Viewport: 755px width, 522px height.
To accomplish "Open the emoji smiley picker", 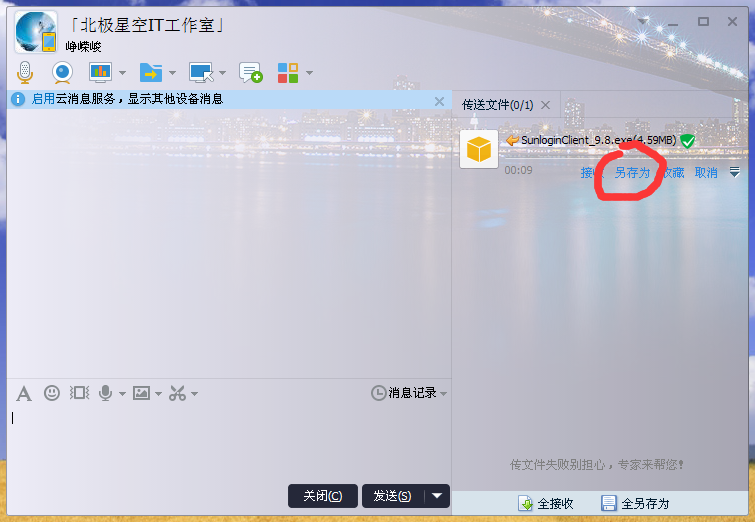I will [x=52, y=393].
